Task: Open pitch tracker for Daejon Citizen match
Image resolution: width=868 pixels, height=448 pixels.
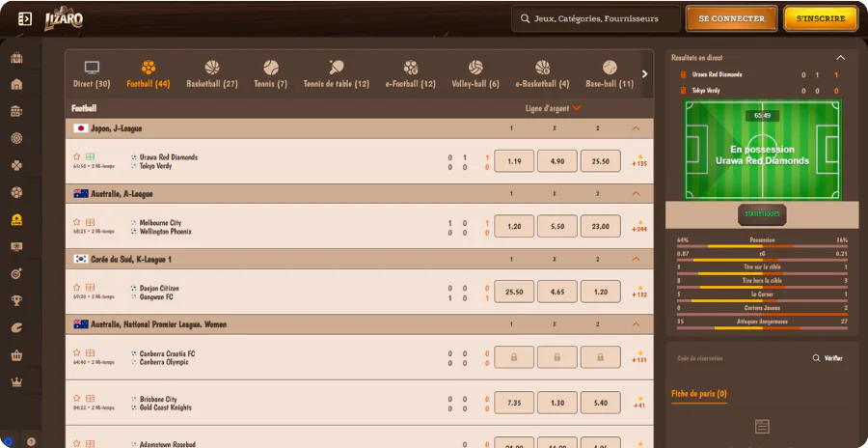Action: 90,287
